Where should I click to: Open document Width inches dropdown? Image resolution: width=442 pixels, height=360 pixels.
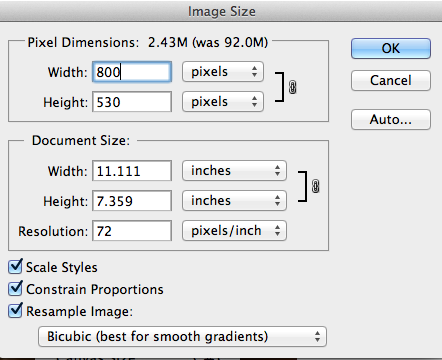(x=234, y=171)
